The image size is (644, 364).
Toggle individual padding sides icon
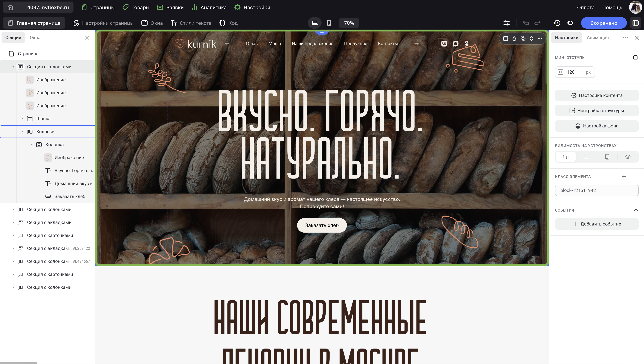point(635,57)
